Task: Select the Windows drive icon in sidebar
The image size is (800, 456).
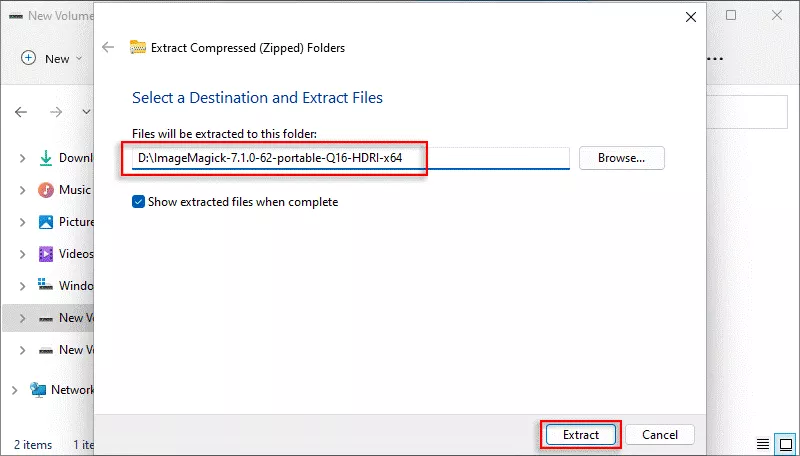Action: coord(45,285)
